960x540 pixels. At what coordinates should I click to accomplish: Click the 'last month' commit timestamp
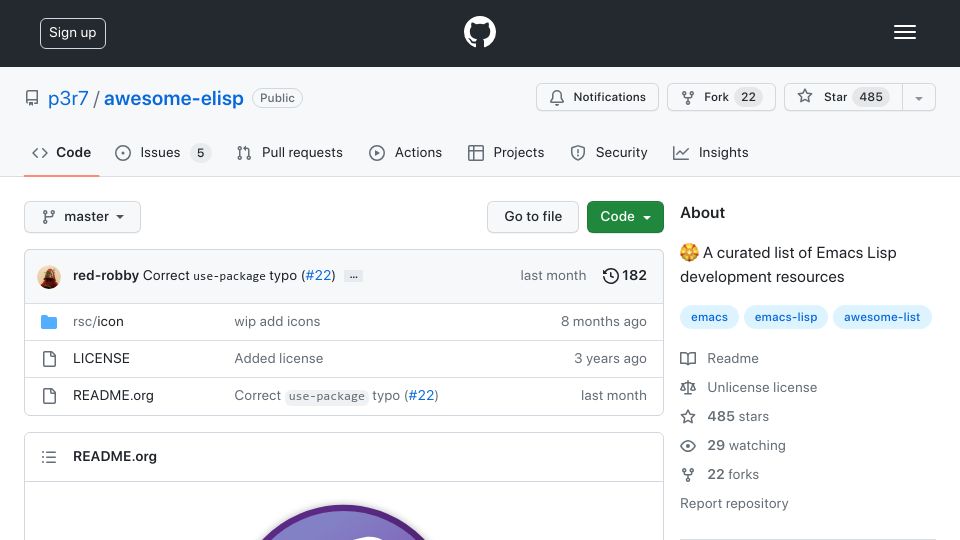(x=553, y=276)
